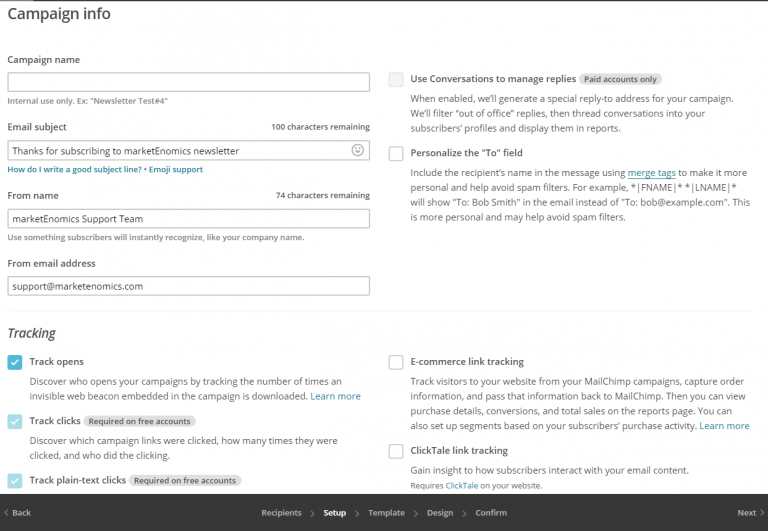Click the From email address field
The height and width of the screenshot is (531, 768).
(188, 286)
